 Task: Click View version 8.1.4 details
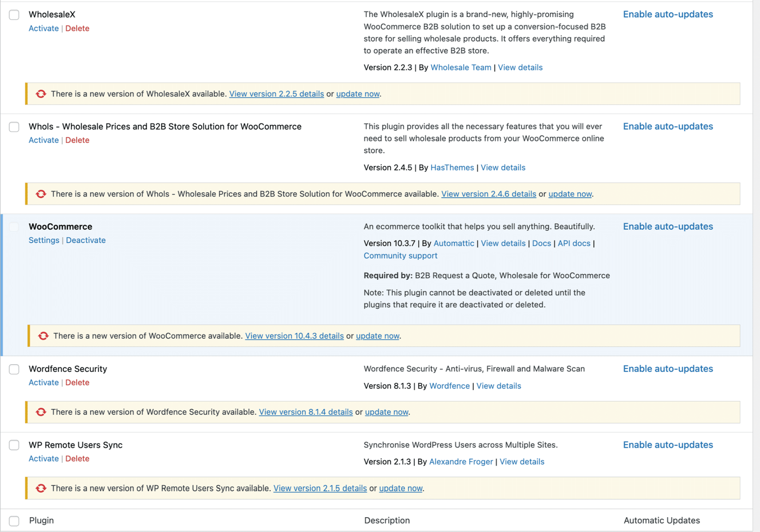tap(306, 412)
